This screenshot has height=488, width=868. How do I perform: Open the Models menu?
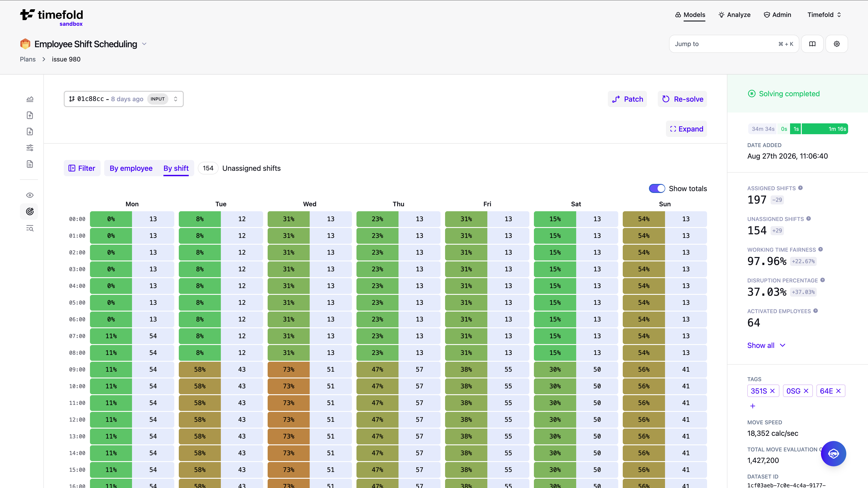[x=690, y=15]
